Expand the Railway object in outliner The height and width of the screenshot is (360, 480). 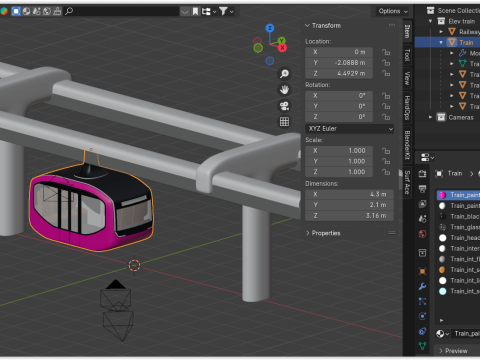(x=441, y=32)
